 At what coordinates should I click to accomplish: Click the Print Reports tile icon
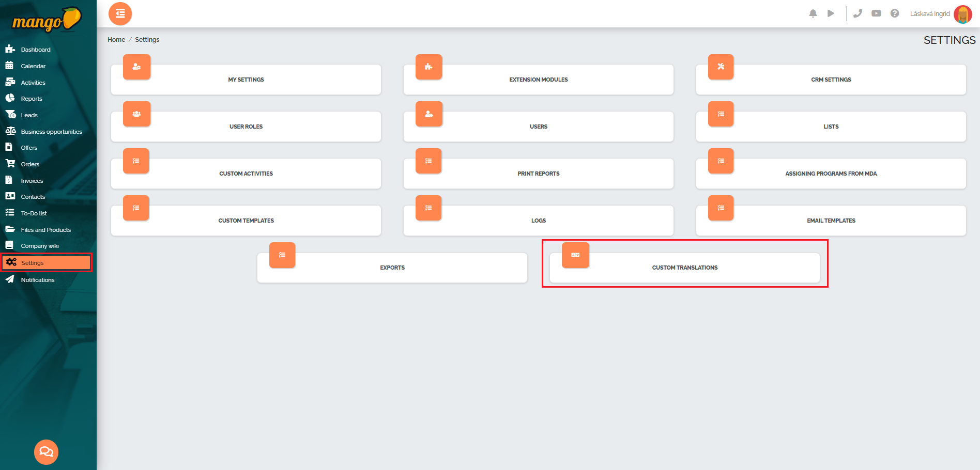428,161
